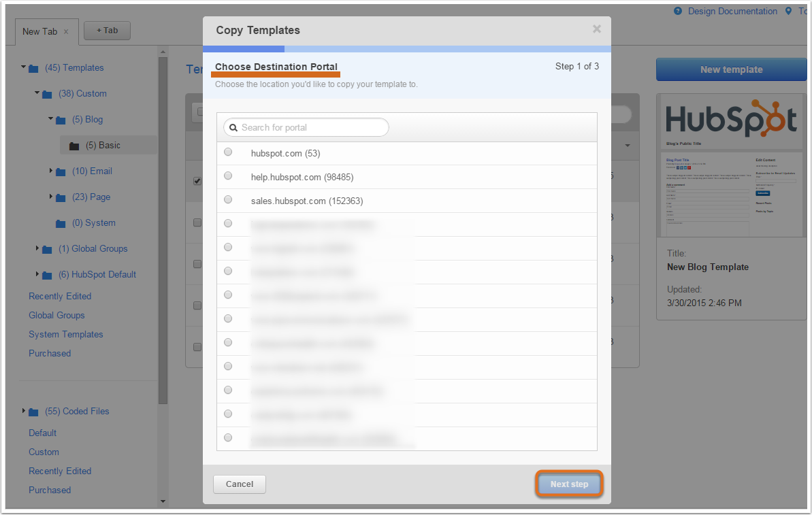Open Global Groups link in sidebar
The width and height of the screenshot is (812, 515).
point(56,315)
